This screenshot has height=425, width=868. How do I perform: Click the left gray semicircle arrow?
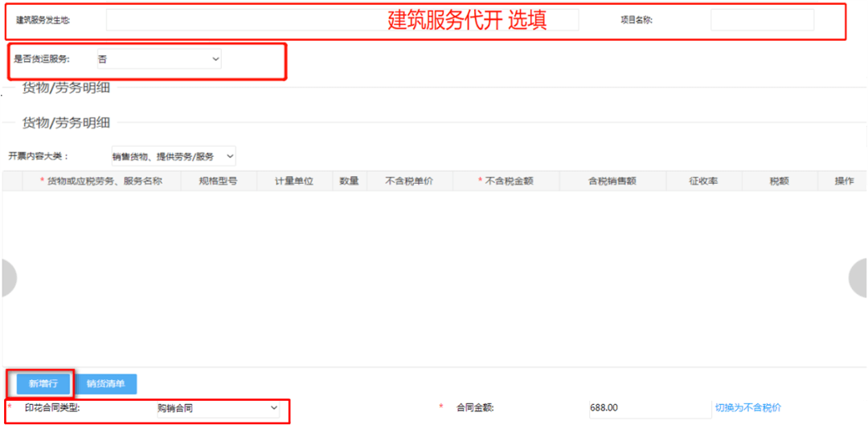(8, 278)
